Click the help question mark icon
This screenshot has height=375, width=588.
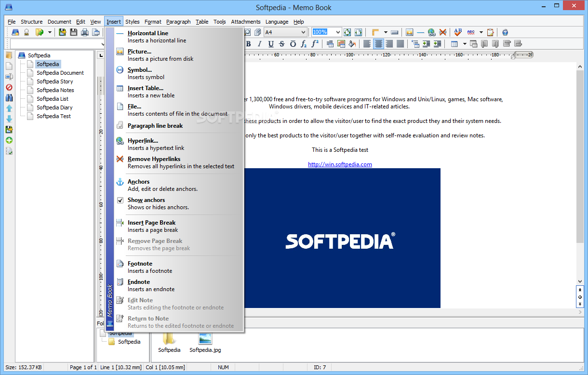pos(505,32)
